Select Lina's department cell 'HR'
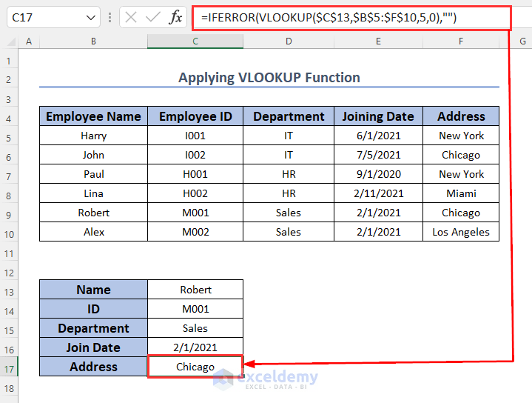The height and width of the screenshot is (403, 532). tap(289, 193)
